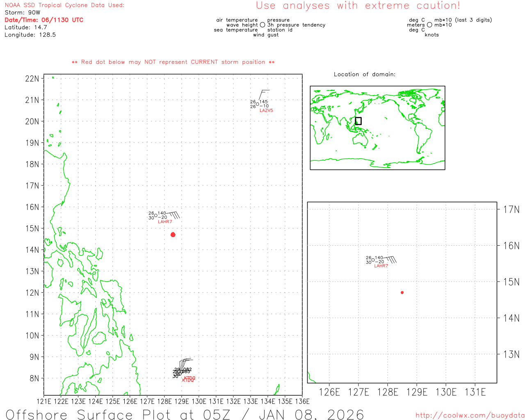Viewport: 525px width, 420px height.
Task: Select the LAHR7 station label on main map
Action: tap(165, 222)
